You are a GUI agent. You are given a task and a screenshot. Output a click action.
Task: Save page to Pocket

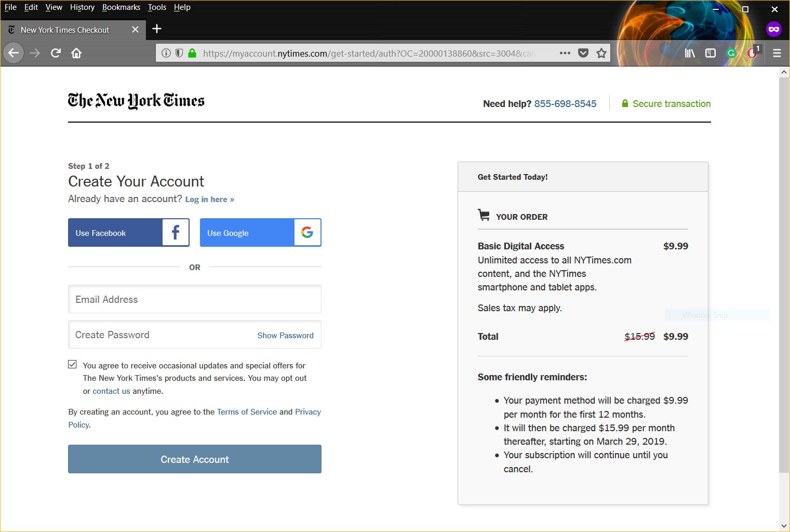[583, 53]
